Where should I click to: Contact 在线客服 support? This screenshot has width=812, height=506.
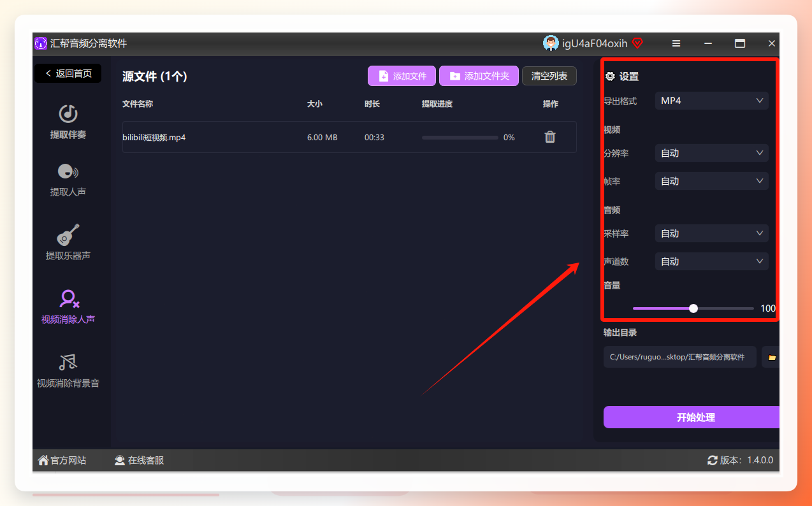pos(139,460)
